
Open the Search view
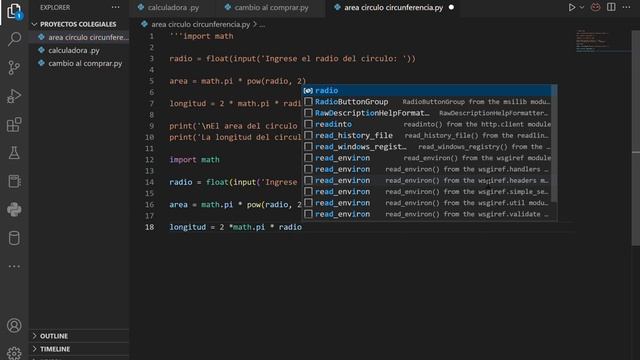(14, 39)
